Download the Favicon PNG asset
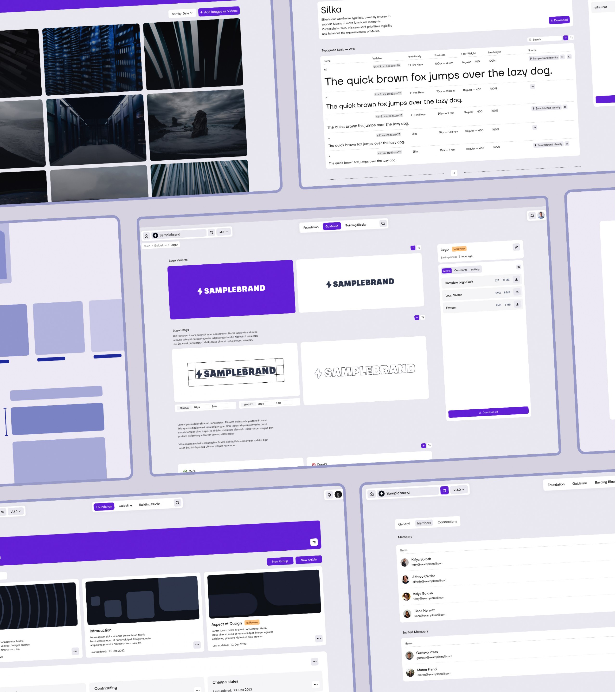The image size is (616, 692). 518,305
